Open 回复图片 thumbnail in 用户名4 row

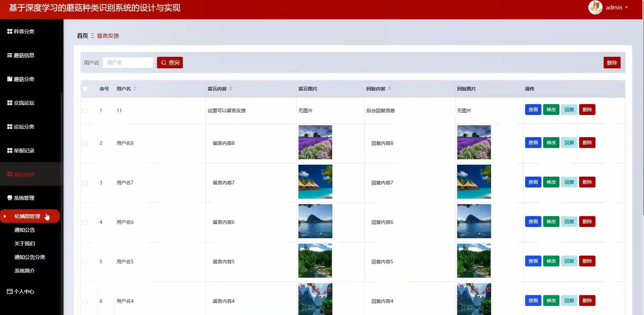pyautogui.click(x=474, y=299)
